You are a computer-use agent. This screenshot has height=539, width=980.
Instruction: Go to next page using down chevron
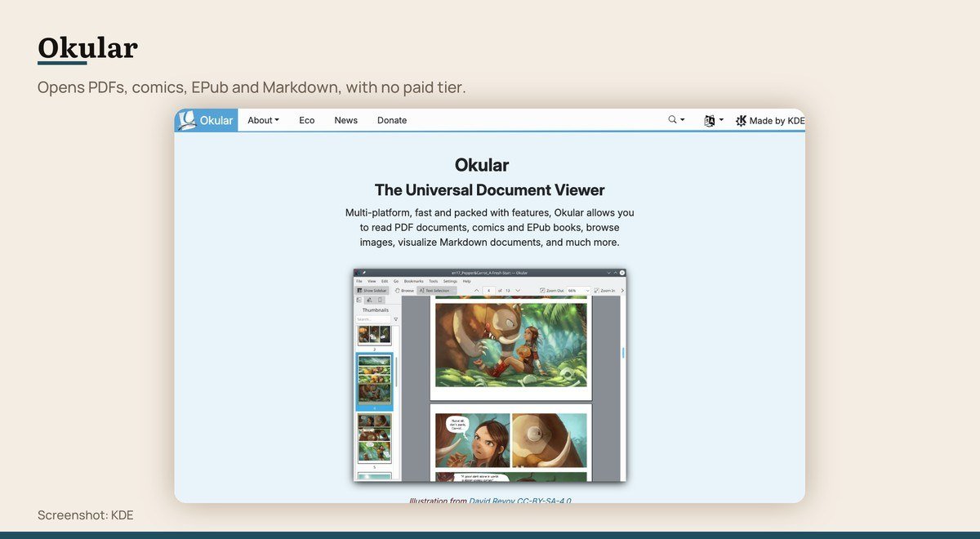518,291
